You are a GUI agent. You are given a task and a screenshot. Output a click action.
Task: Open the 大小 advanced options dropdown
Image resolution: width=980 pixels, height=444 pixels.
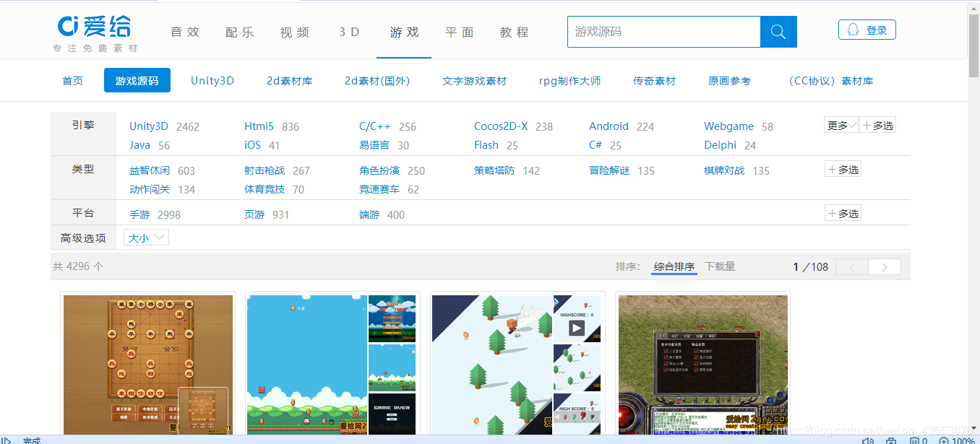point(147,238)
